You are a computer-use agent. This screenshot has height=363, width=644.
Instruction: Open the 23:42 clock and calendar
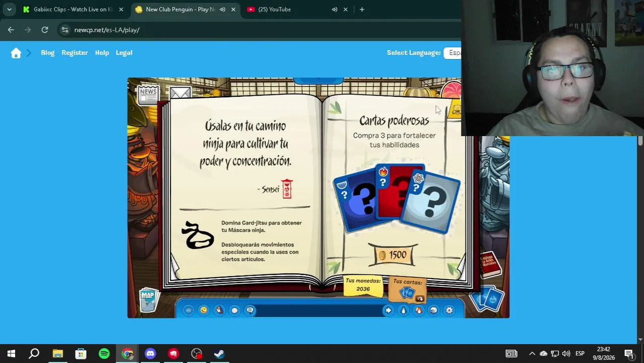[604, 353]
